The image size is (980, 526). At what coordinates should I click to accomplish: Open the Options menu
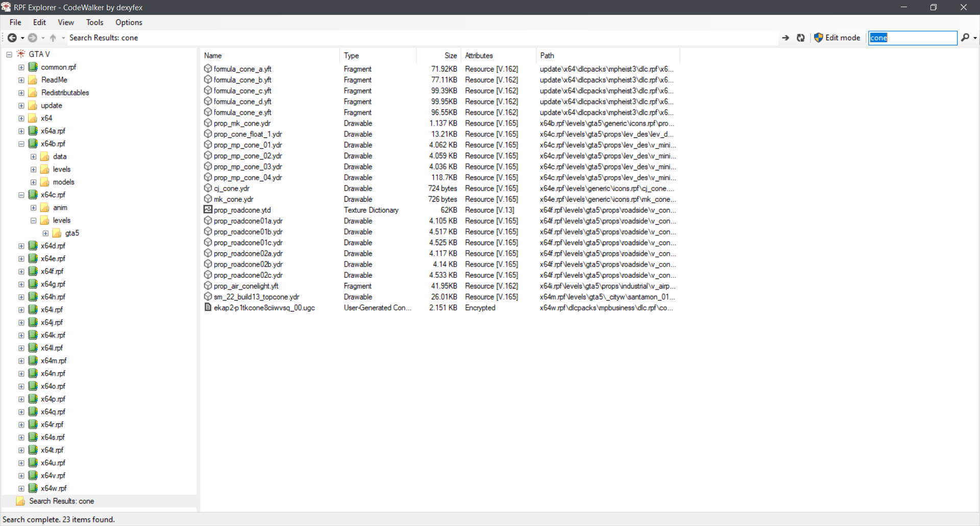pyautogui.click(x=129, y=22)
